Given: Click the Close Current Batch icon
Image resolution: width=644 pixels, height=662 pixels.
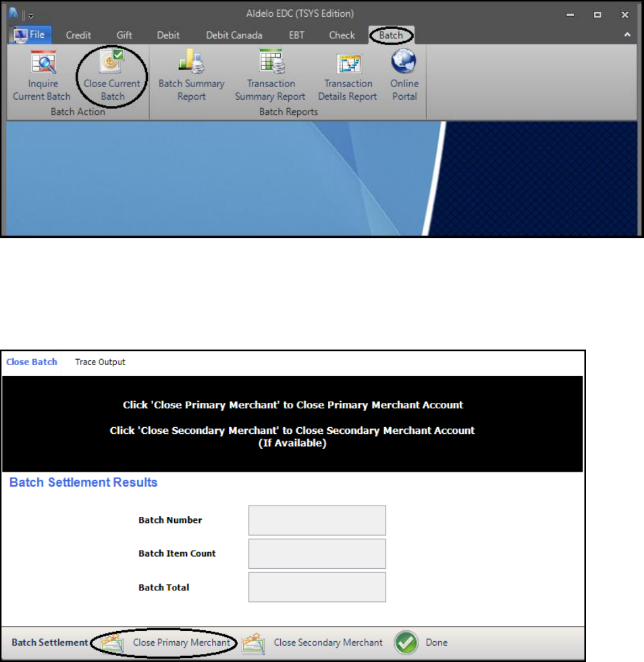Looking at the screenshot, I should 111,61.
